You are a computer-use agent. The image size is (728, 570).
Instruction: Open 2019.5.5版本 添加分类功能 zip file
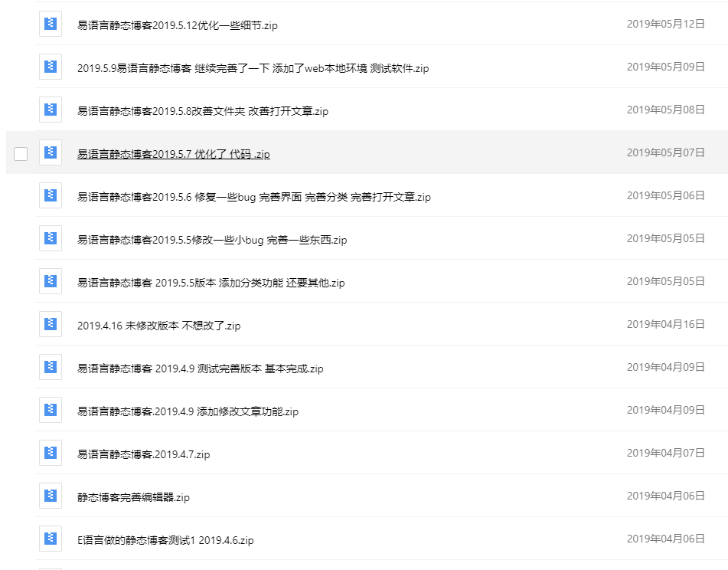pos(211,283)
